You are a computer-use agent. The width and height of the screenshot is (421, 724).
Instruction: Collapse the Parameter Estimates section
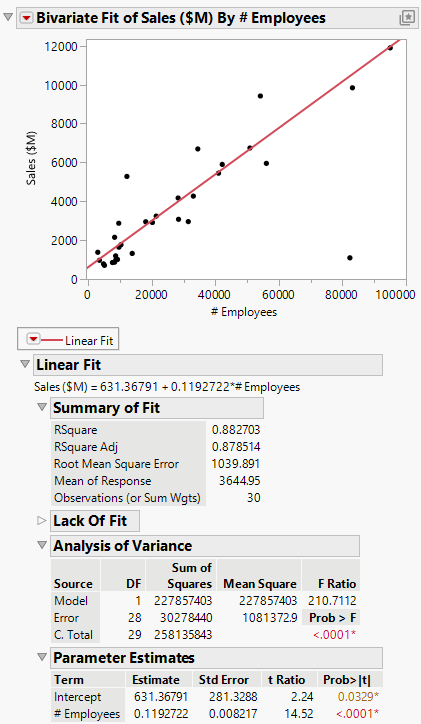pyautogui.click(x=42, y=657)
